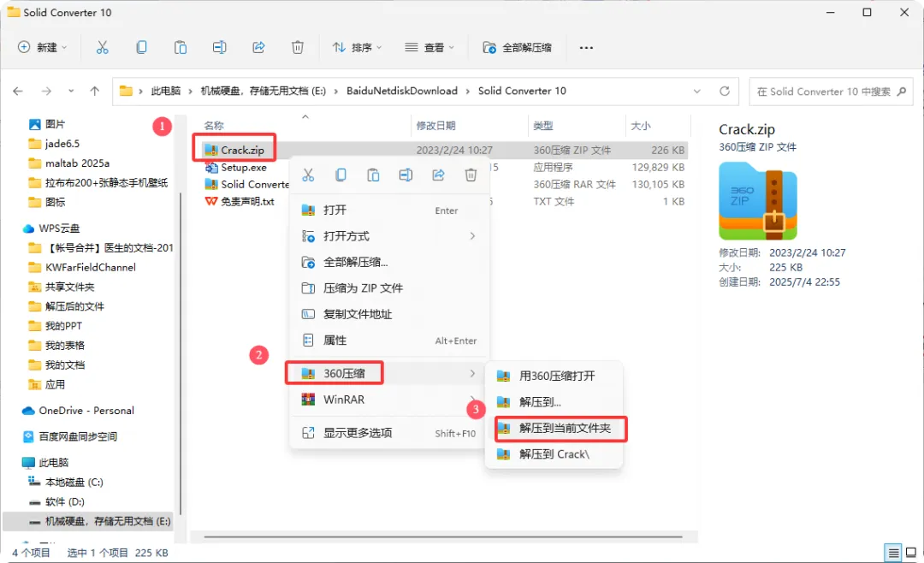The height and width of the screenshot is (563, 924).
Task: Expand the 打开方式 submenu
Action: 389,236
